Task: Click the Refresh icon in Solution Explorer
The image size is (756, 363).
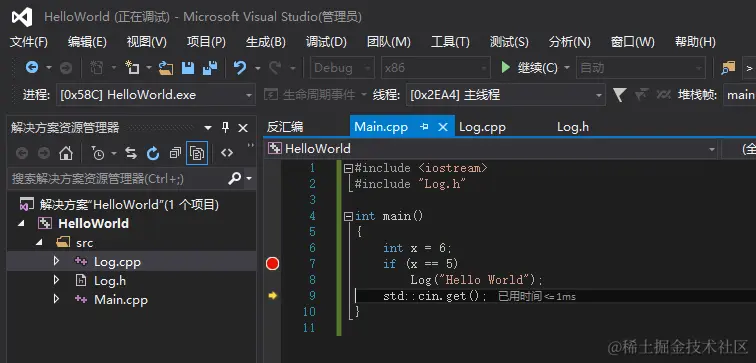Action: [x=153, y=153]
